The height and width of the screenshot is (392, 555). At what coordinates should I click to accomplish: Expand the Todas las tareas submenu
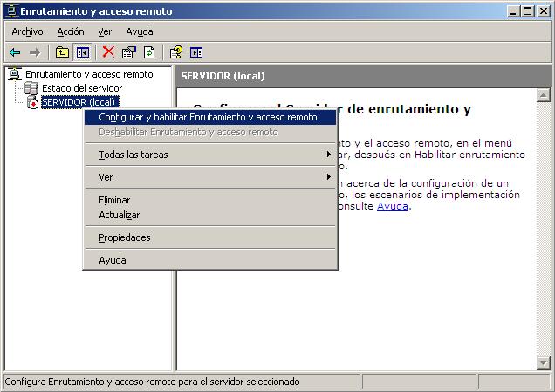click(x=134, y=155)
